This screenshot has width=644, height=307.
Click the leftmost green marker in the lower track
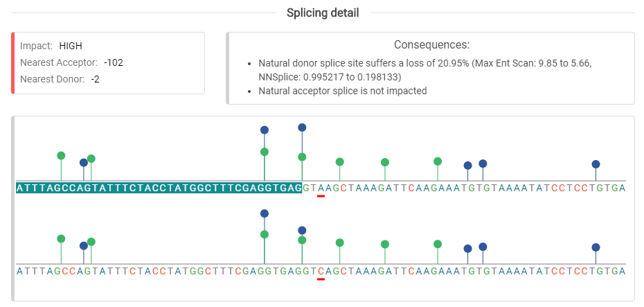click(61, 238)
